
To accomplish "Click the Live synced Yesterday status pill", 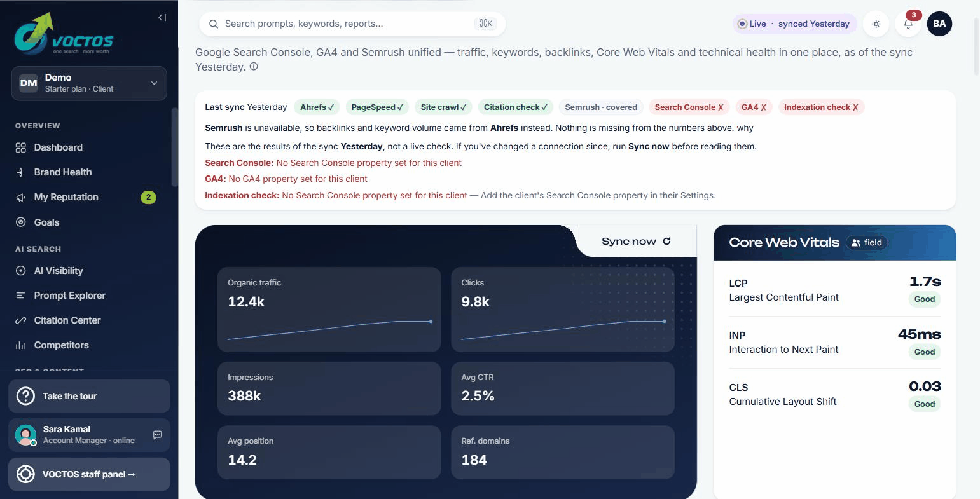I will (x=795, y=24).
